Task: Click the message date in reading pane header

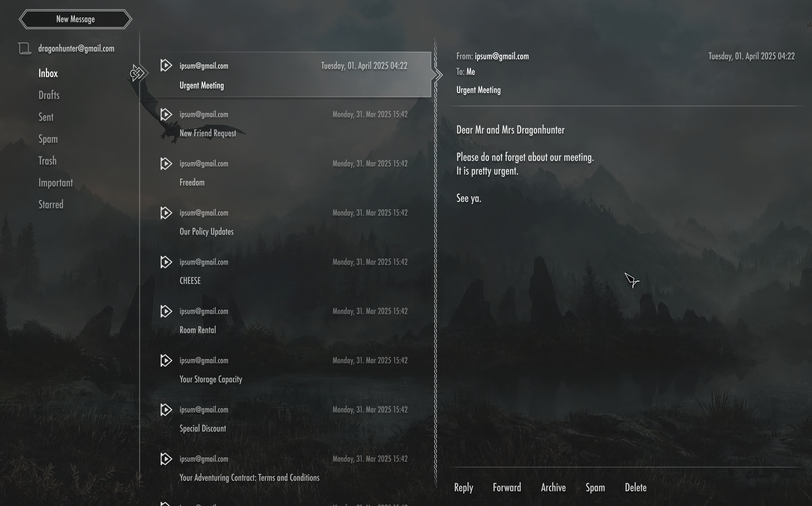Action: 751,56
